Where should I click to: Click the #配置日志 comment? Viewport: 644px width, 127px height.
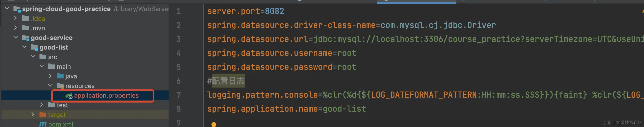[226, 81]
